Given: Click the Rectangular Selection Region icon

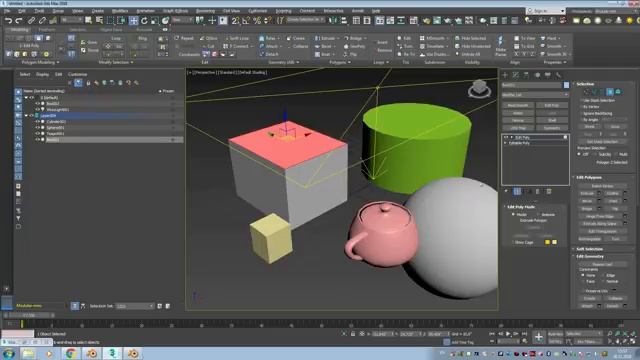Looking at the screenshot, I should point(110,20).
